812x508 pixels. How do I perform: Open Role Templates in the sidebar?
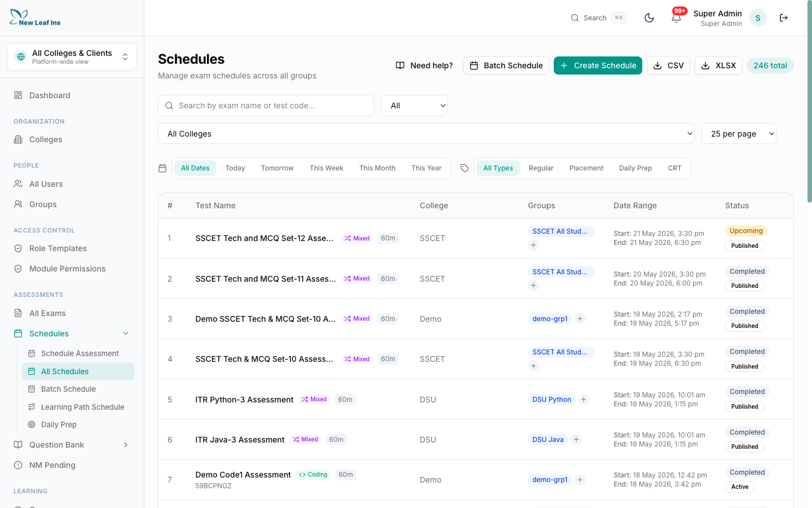[72, 248]
